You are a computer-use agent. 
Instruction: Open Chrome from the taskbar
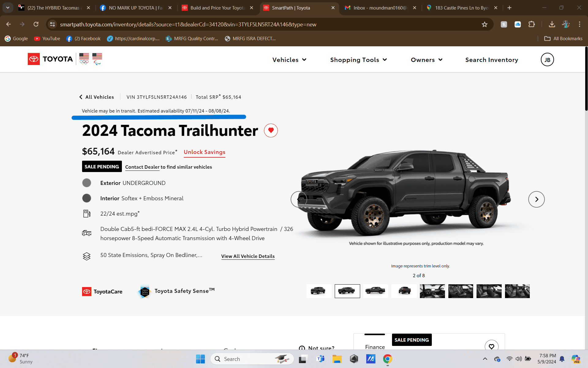(x=387, y=359)
